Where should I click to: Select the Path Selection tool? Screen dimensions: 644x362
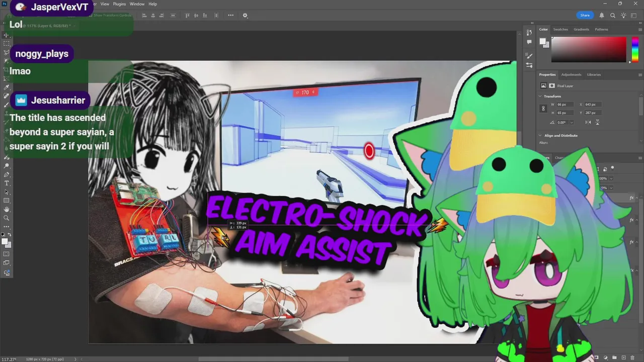(x=7, y=192)
